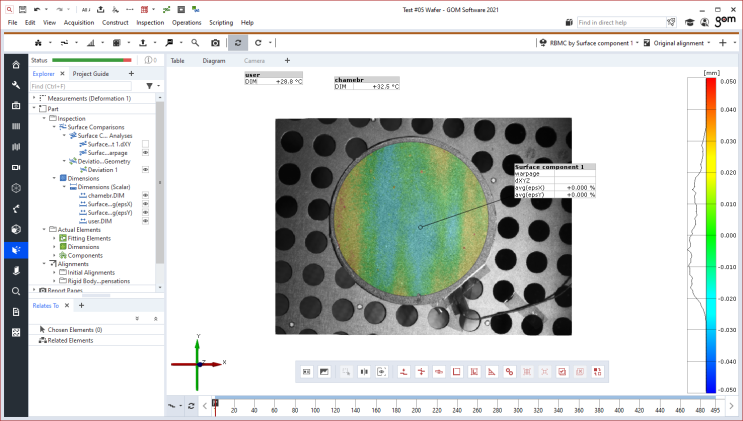Save project with the floppy disk icon
Screen dimensions: 743x421
coord(23,9)
